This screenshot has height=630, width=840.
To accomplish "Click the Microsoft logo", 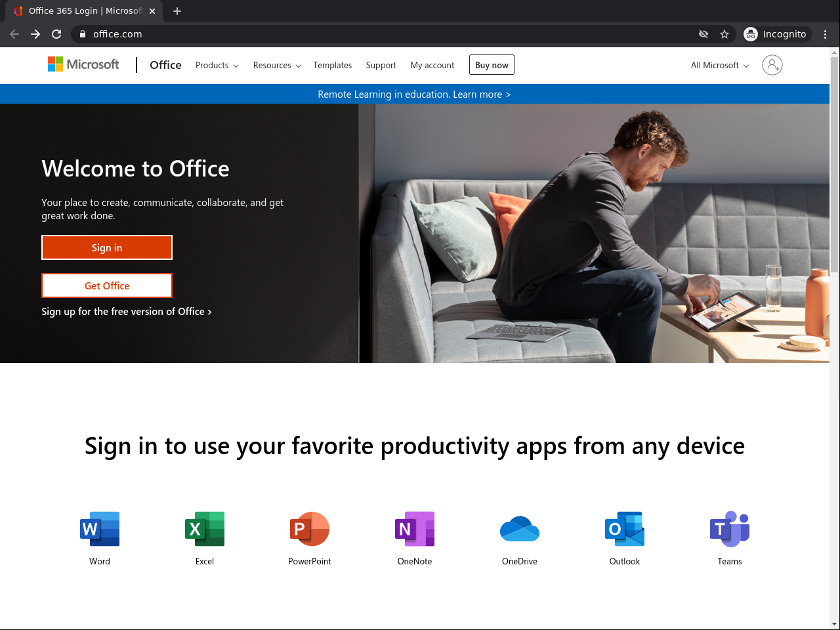I will click(83, 64).
